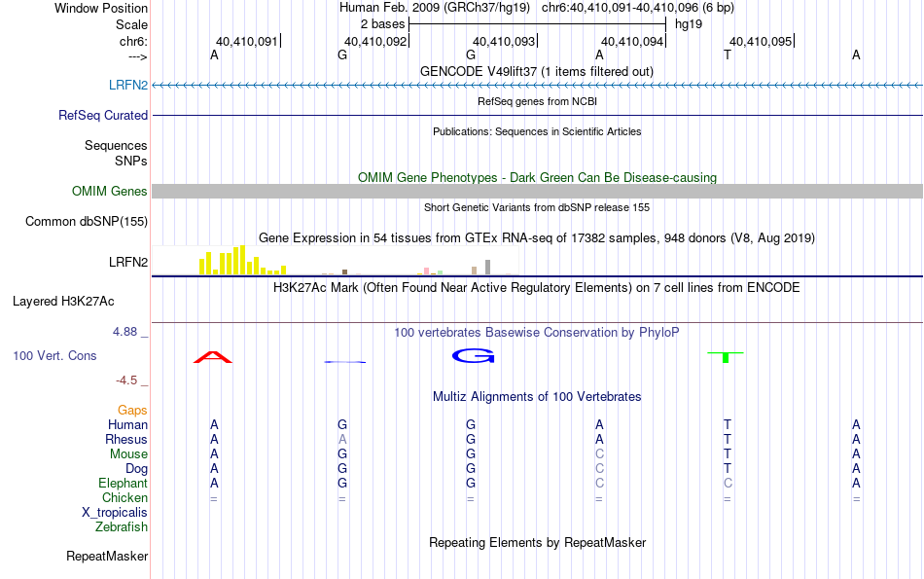
Task: Click the Mouse species row label
Action: (128, 454)
